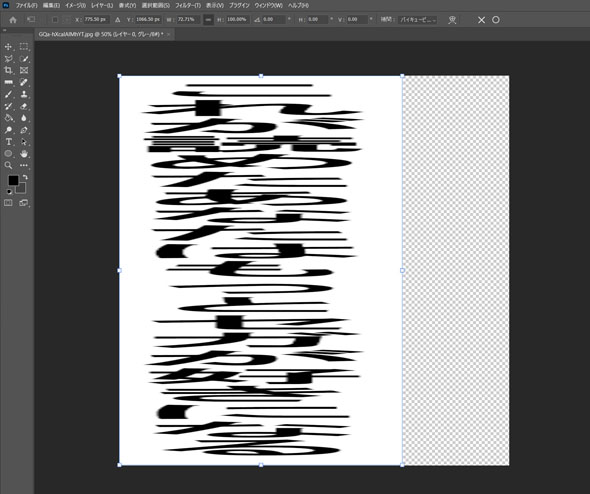Open the tool preset picker dropdown
The height and width of the screenshot is (494, 590).
tap(31, 20)
